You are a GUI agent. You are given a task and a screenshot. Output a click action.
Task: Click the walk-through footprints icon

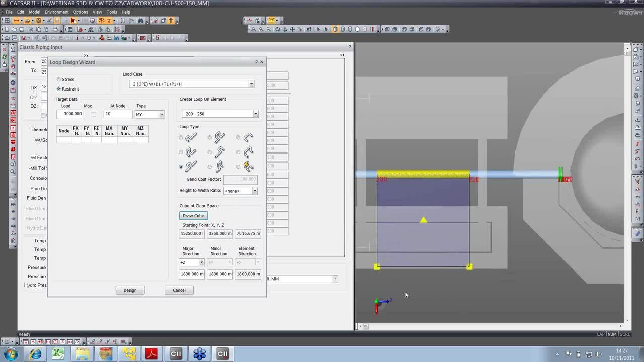point(309,29)
